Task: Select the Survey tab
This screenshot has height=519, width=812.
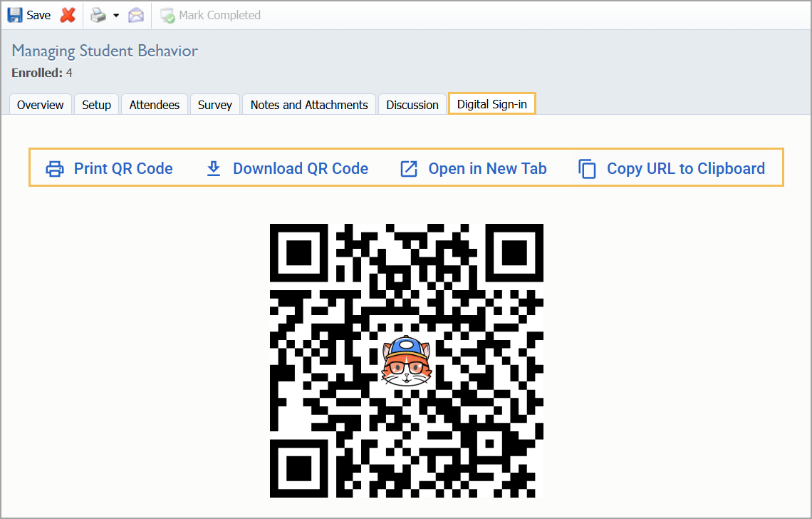Action: click(x=215, y=105)
